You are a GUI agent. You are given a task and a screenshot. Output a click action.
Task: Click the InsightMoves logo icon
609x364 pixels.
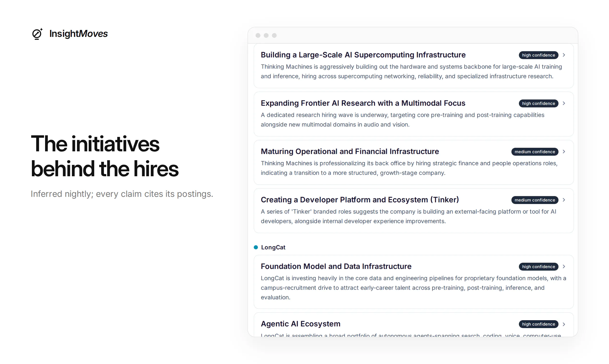[x=37, y=34]
